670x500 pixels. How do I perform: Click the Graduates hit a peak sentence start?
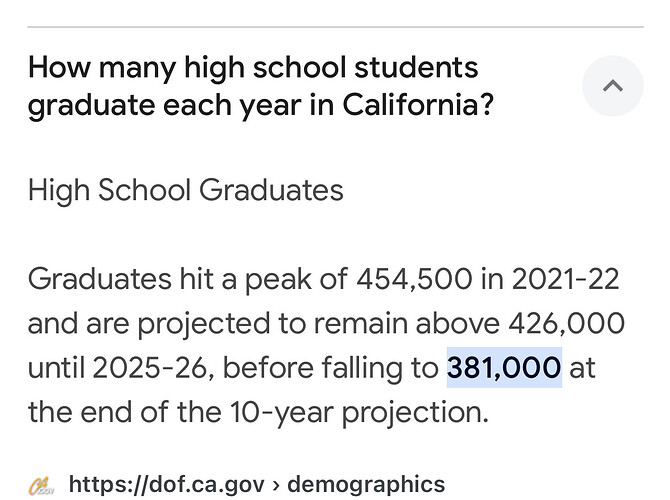click(170, 279)
